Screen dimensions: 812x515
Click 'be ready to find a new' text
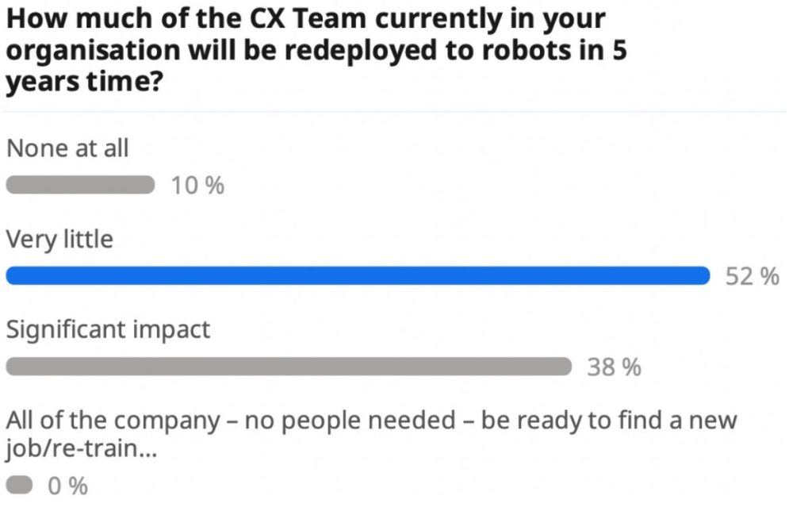point(609,421)
